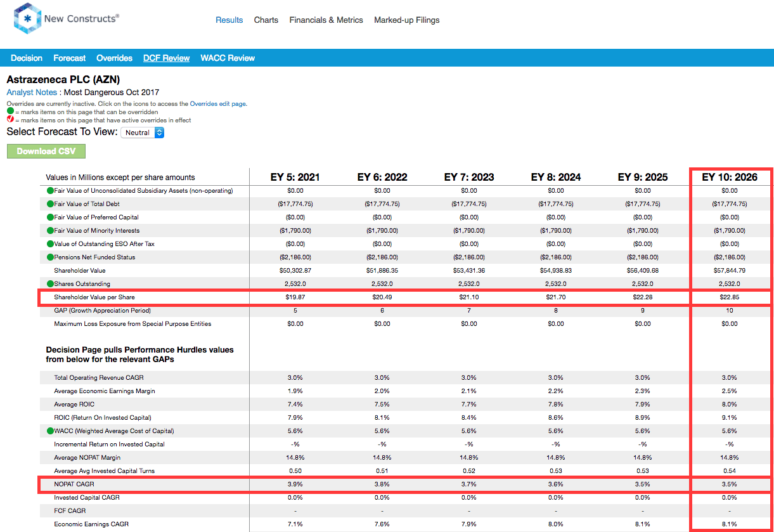Click the $22.85 shareholder value per share cell
The image size is (774, 532).
tap(730, 297)
